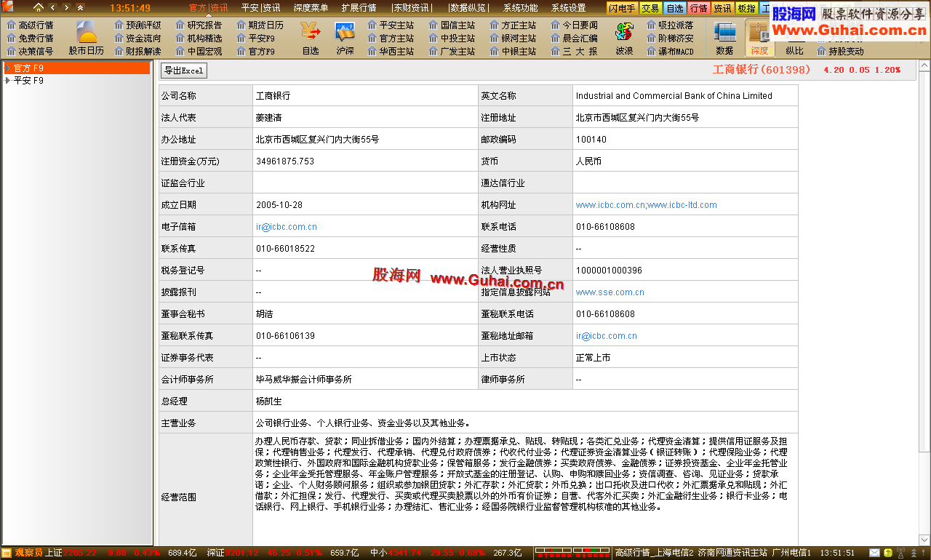Image resolution: width=931 pixels, height=560 pixels.
Task: Open mail envelope icon in status bar
Action: point(875,553)
